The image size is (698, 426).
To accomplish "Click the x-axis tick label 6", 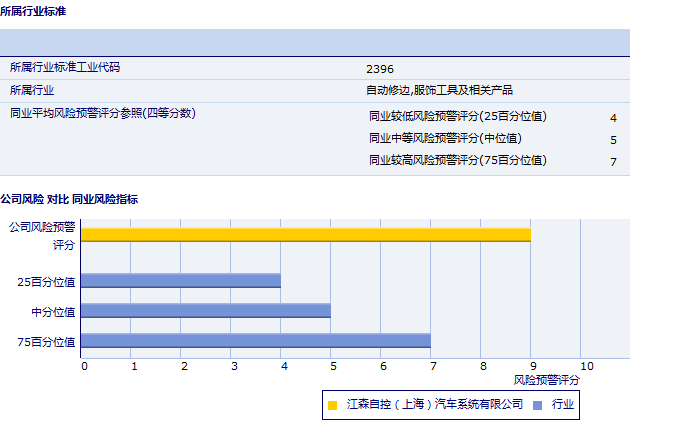I will coord(383,366).
